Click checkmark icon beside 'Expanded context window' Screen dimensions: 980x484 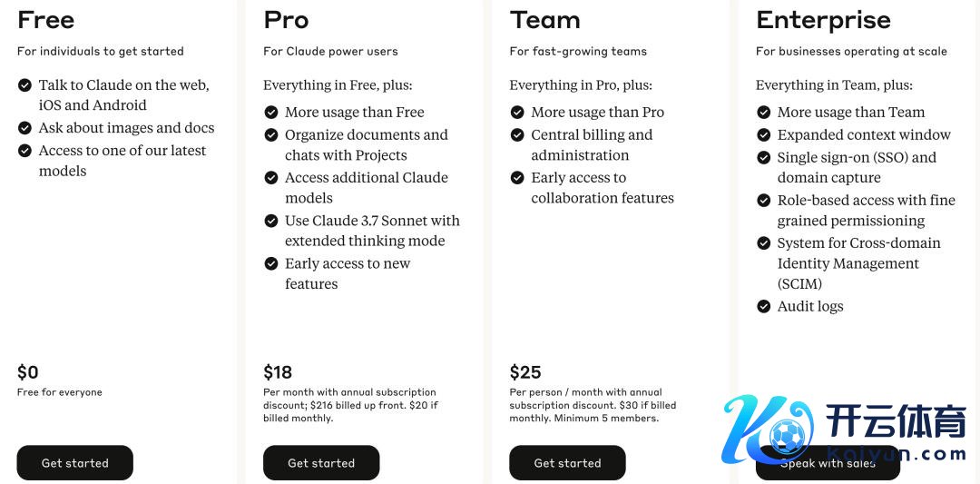764,135
